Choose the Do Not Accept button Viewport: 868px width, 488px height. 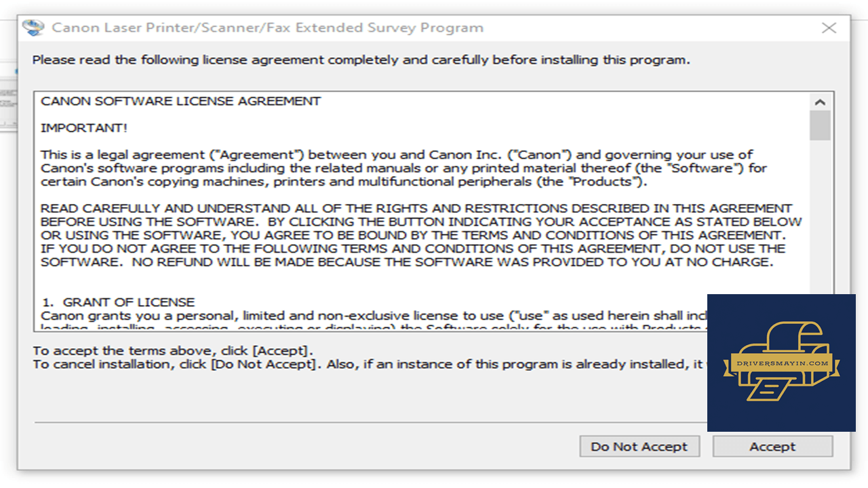(x=639, y=447)
